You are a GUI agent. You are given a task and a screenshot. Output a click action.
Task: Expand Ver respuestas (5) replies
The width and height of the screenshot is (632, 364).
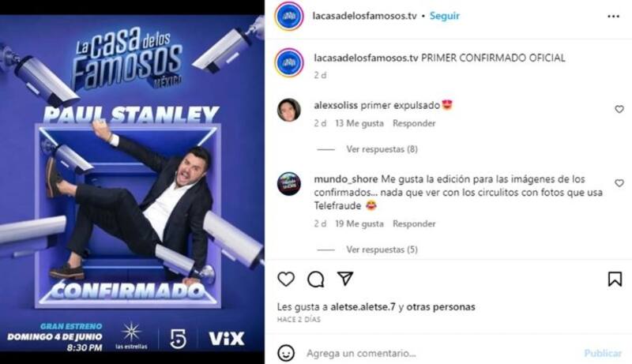(x=382, y=250)
